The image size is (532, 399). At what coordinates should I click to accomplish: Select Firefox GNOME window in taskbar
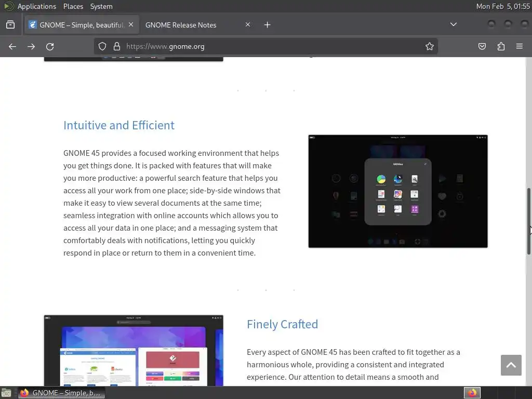pyautogui.click(x=61, y=393)
